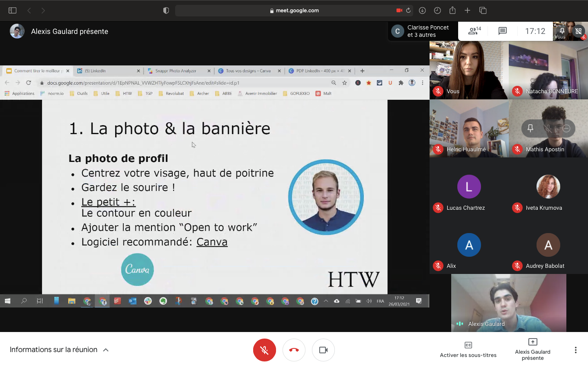The width and height of the screenshot is (588, 368).
Task: Expand Informations sur la réunion
Action: [x=59, y=350]
